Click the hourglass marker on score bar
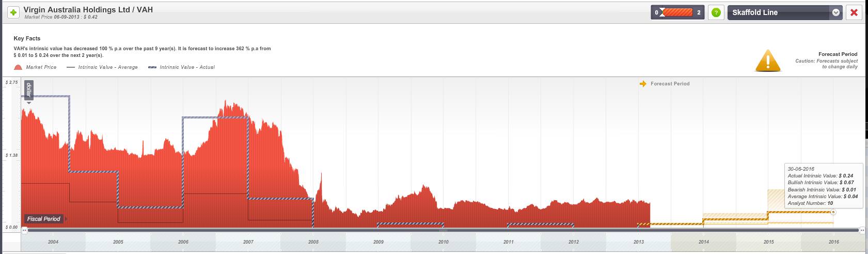This screenshot has height=254, width=868. tap(662, 12)
